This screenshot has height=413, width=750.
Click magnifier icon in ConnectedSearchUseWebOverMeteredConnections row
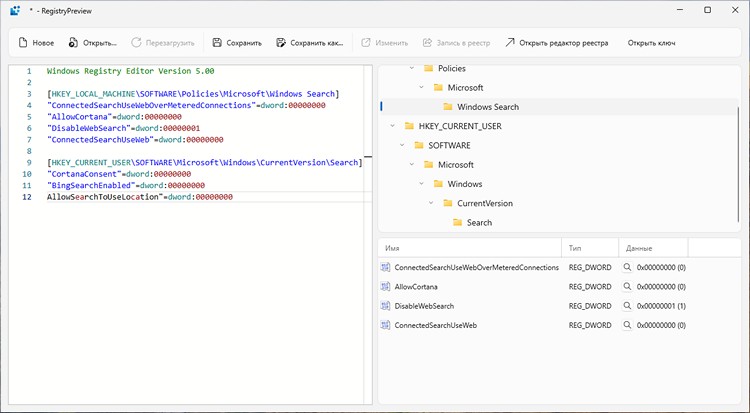point(627,267)
